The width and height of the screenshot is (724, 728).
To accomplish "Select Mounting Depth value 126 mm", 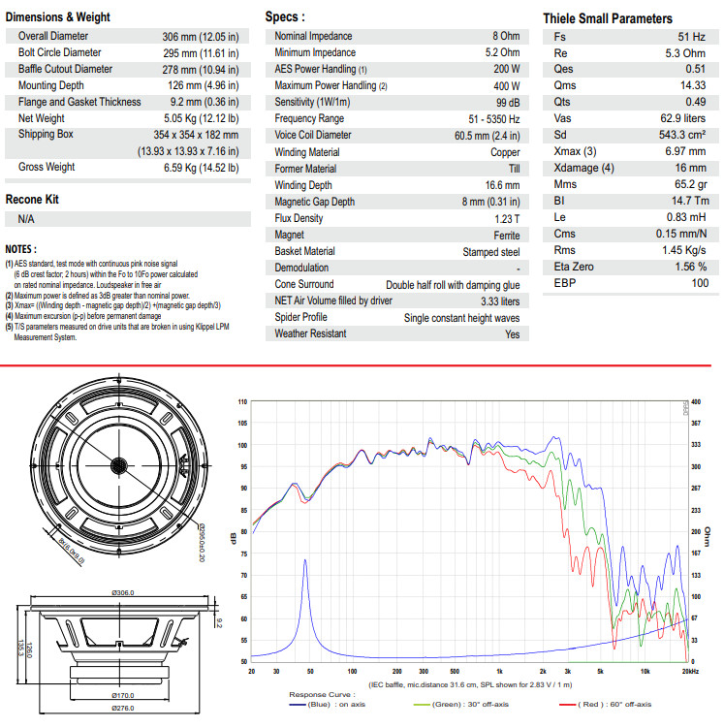I will [204, 86].
